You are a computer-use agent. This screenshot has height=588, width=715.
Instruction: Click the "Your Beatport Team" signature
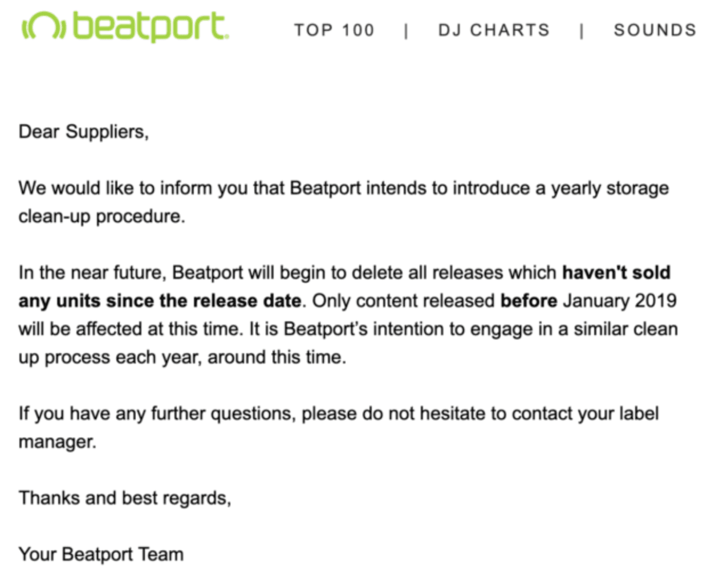101,554
